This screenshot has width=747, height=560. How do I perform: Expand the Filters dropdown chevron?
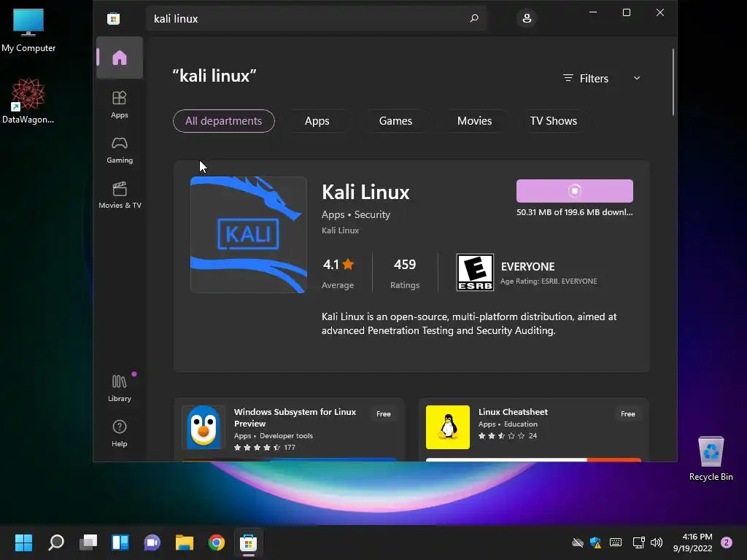point(636,78)
